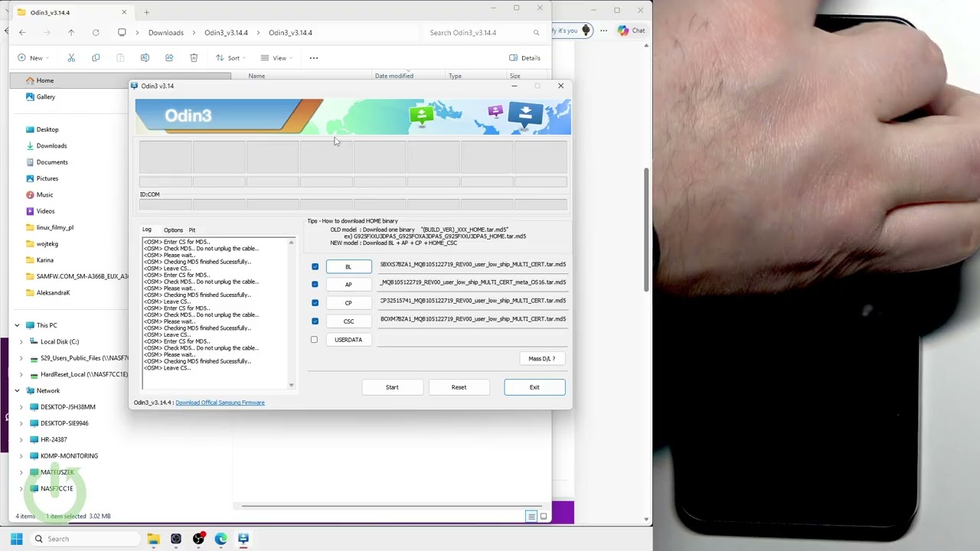This screenshot has width=980, height=551.
Task: Open the Pit tab
Action: point(192,230)
